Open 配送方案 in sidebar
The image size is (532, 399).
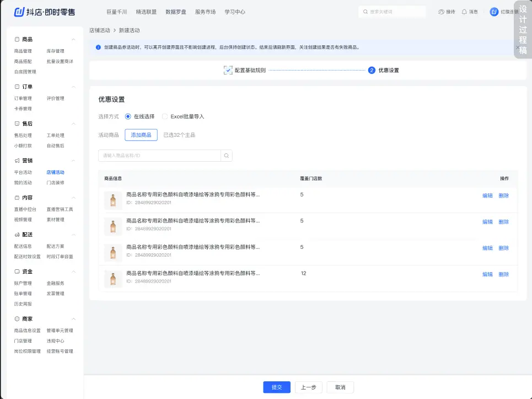pos(55,246)
